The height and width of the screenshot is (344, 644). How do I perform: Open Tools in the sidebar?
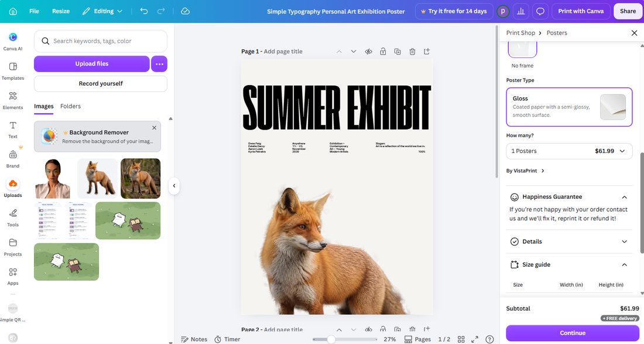tap(13, 217)
